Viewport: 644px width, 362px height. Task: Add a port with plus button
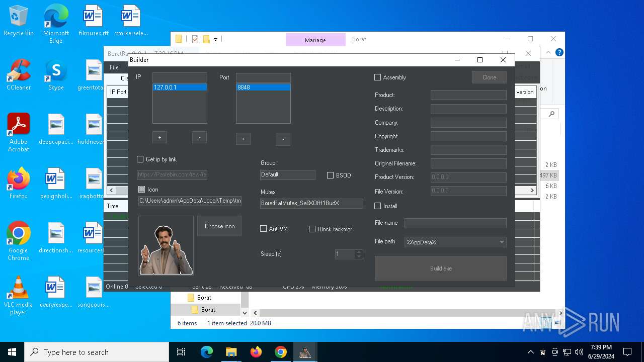coord(243,139)
